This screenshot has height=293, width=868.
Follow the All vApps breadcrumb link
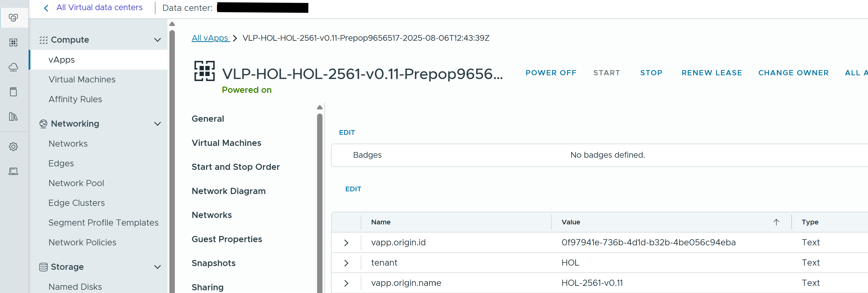pos(210,38)
